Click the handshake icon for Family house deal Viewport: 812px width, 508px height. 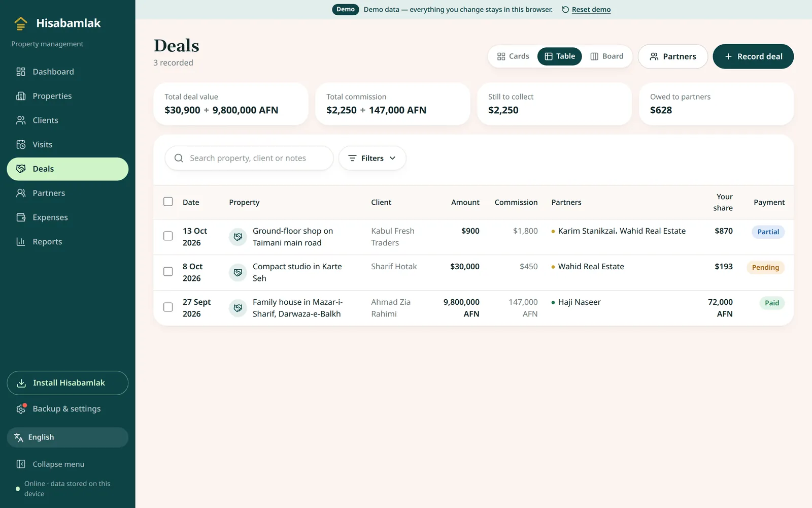(238, 308)
